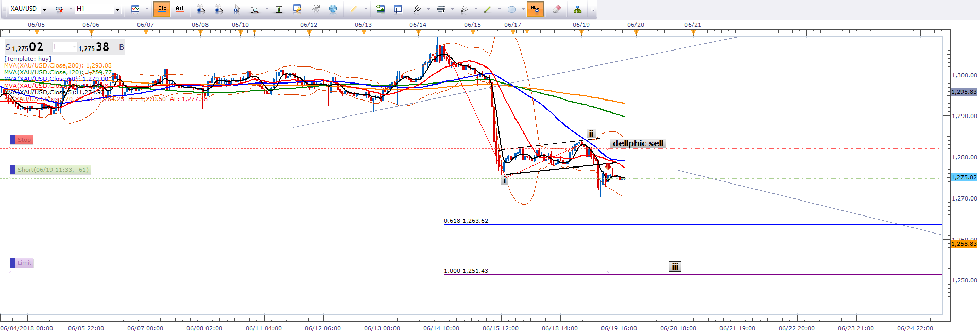
Task: Click the zoom in magnifier icon
Action: click(201, 9)
